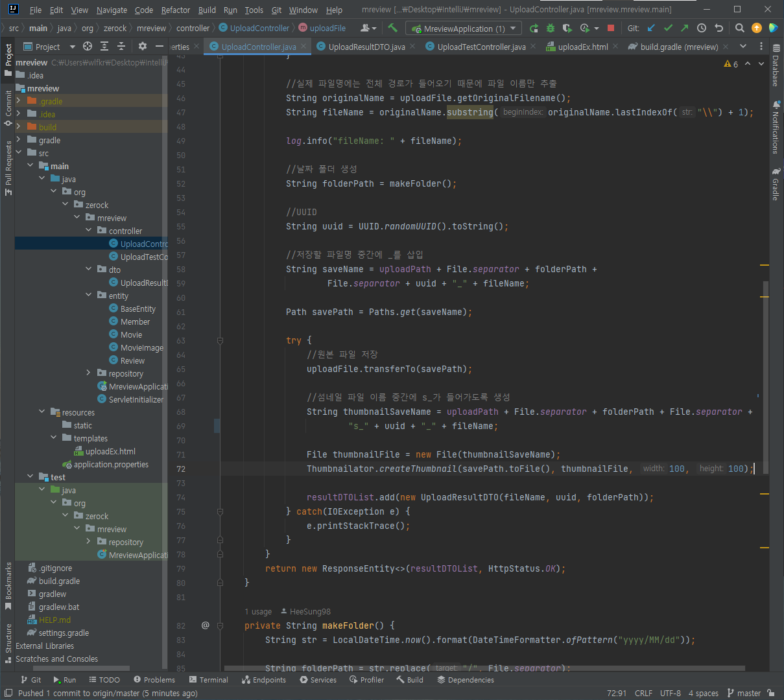Image resolution: width=784 pixels, height=700 pixels.
Task: Show the hidden editor tabs chevron list
Action: click(x=743, y=47)
